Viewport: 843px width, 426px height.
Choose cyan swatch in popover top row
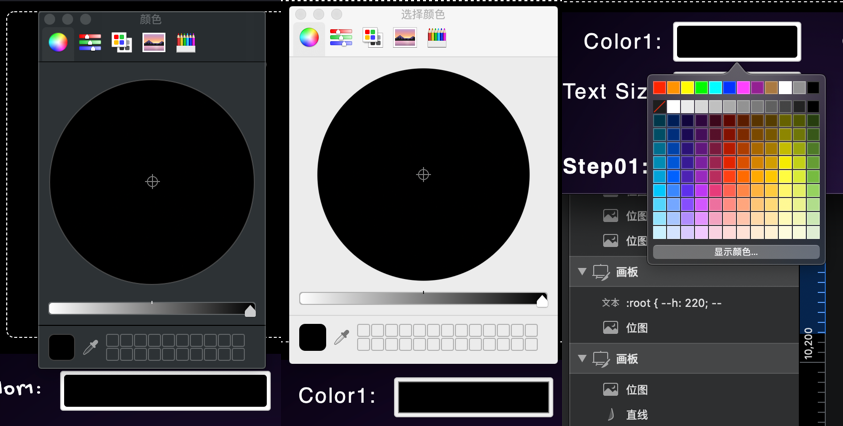715,88
